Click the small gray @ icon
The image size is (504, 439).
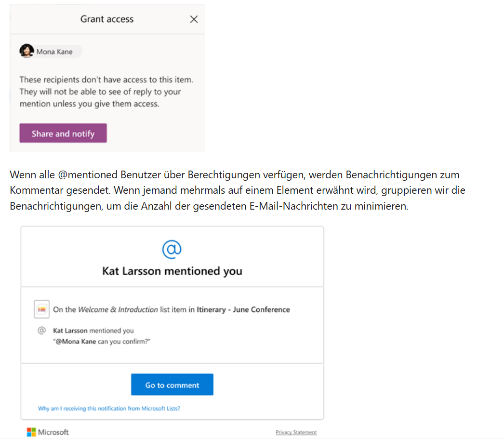[42, 331]
